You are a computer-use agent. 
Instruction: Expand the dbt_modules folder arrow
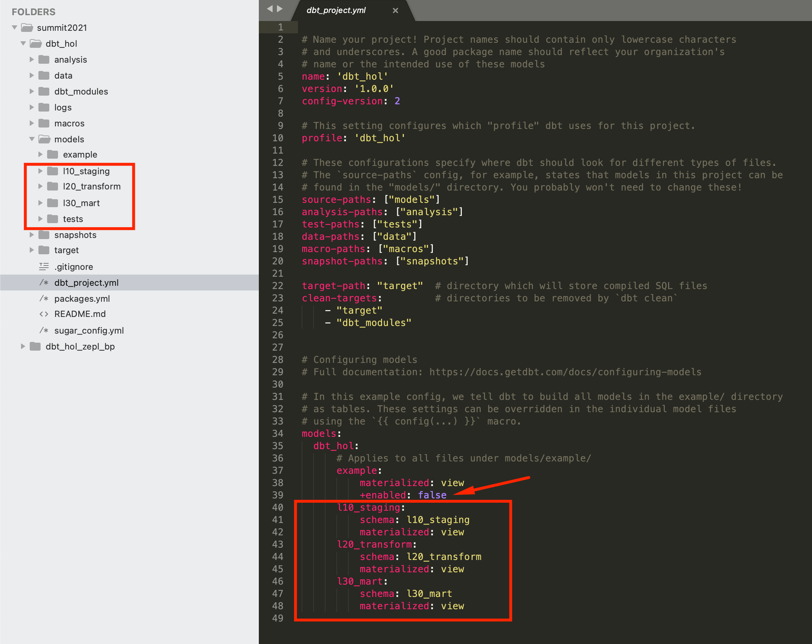(32, 92)
